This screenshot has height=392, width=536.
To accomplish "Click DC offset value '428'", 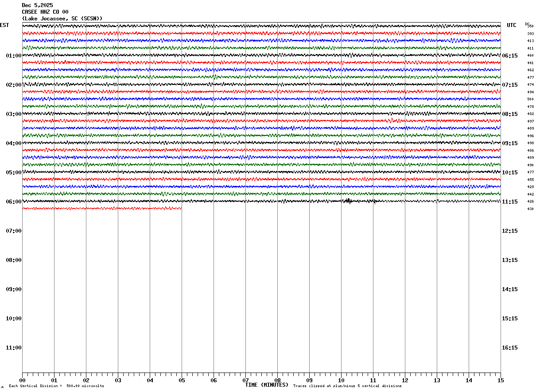I will [x=530, y=187].
